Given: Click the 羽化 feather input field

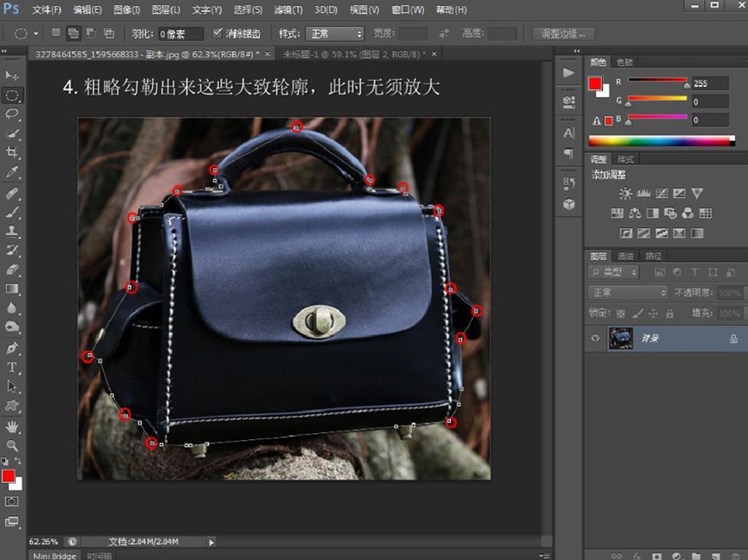Looking at the screenshot, I should point(180,34).
